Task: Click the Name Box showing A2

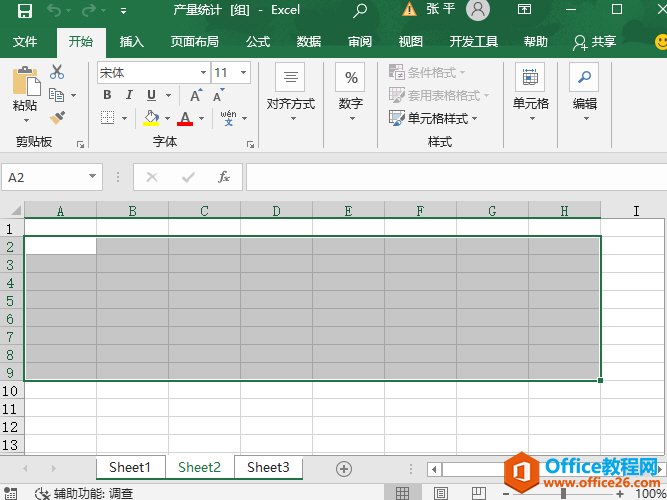Action: [43, 177]
